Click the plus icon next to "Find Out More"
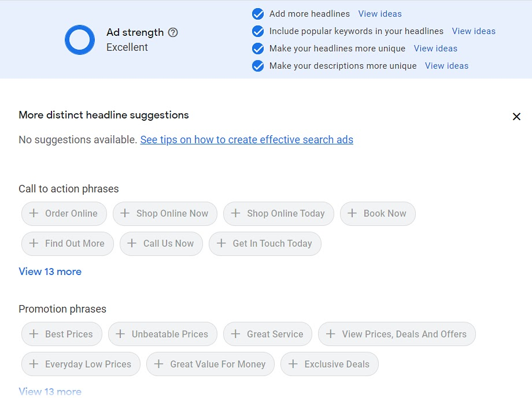The width and height of the screenshot is (532, 405). pos(33,243)
